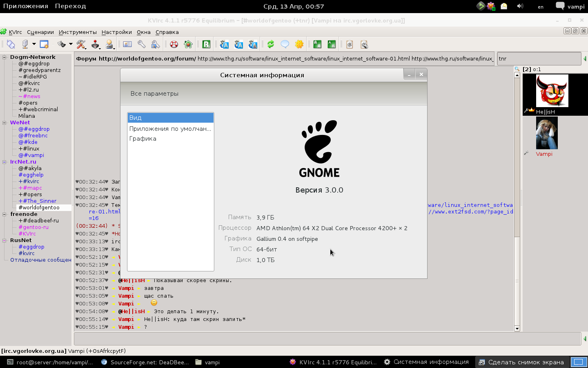Viewport: 588px width, 368px height.
Task: Click the blue speech bubble toolbar icon
Action: [x=285, y=44]
